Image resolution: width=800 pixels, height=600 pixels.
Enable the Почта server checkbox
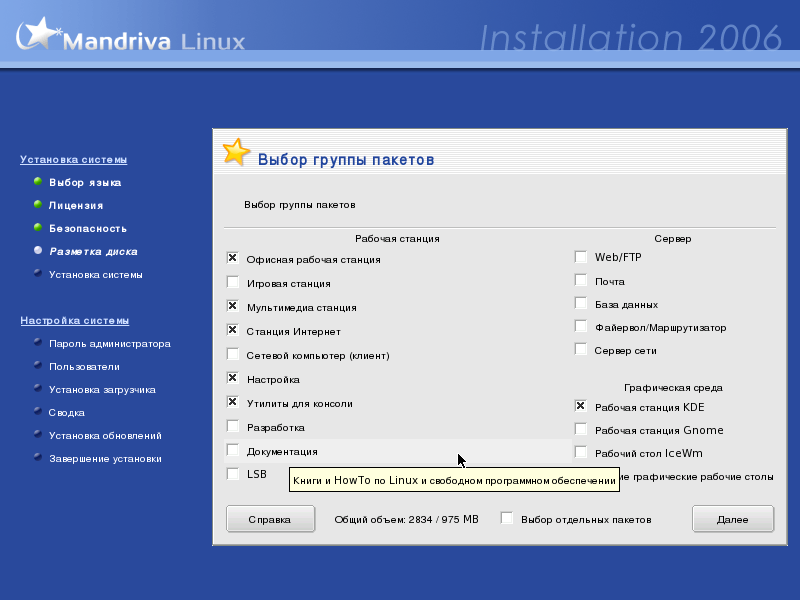(x=581, y=280)
